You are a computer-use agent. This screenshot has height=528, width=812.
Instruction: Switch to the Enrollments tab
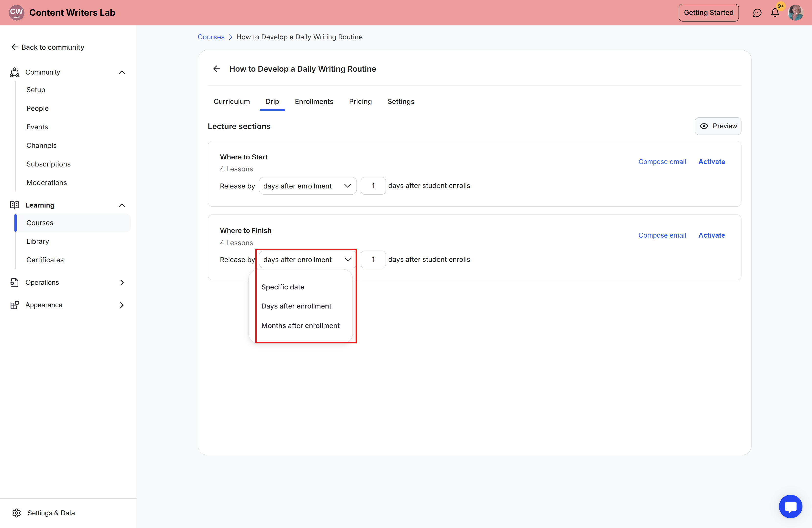314,102
